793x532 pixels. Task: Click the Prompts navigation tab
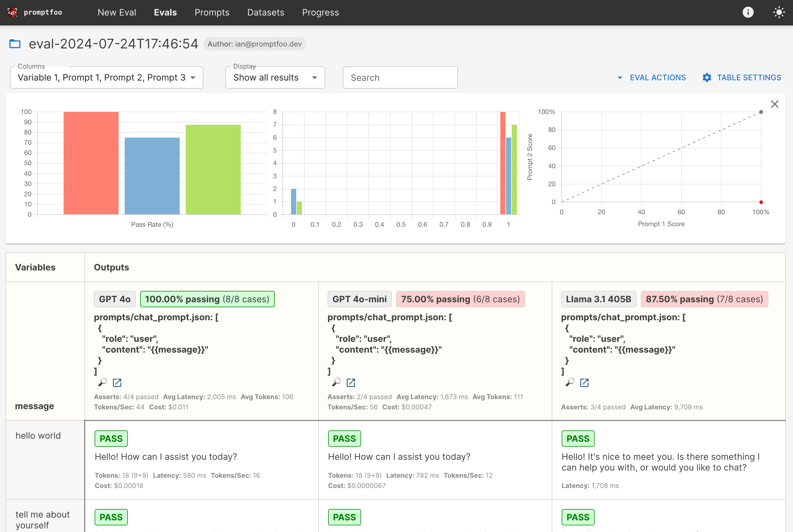pyautogui.click(x=211, y=12)
